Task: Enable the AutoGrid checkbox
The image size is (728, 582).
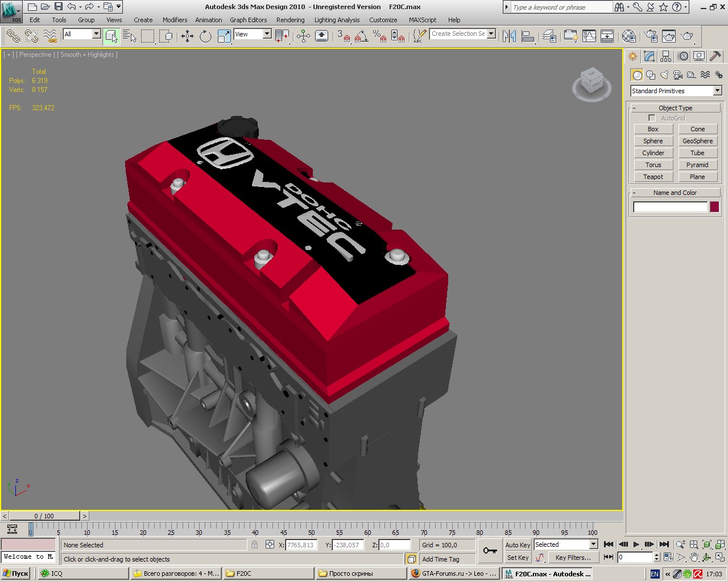Action: 652,118
